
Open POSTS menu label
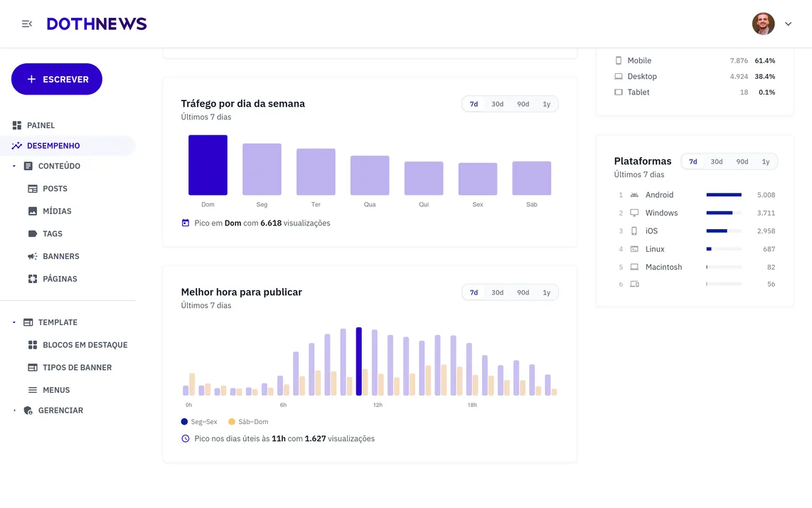click(x=55, y=189)
